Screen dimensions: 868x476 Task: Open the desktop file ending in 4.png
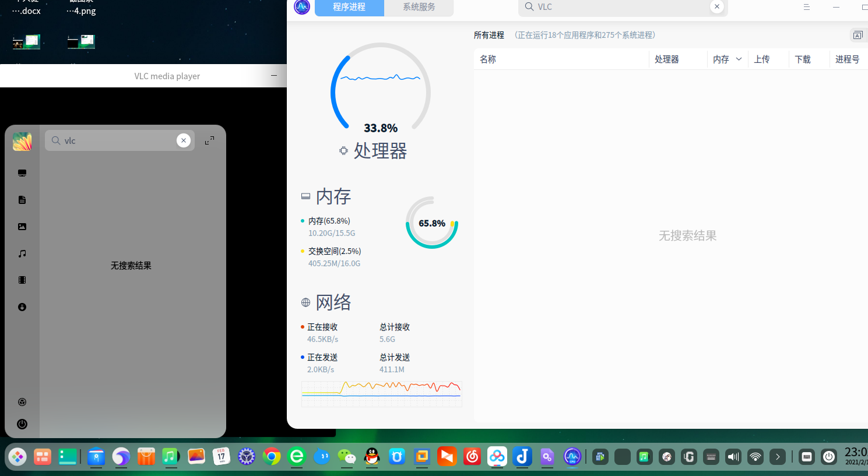(81, 8)
